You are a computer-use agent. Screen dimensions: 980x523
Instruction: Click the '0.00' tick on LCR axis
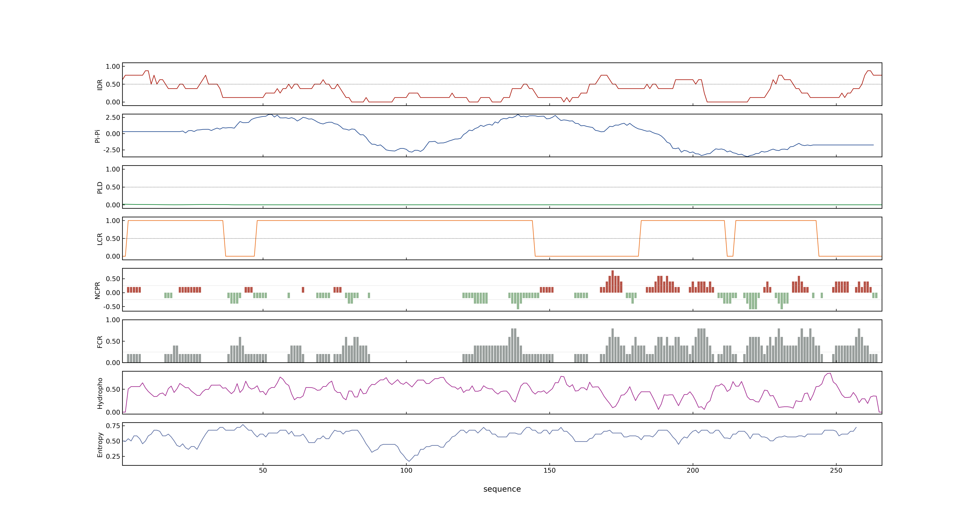tap(113, 256)
